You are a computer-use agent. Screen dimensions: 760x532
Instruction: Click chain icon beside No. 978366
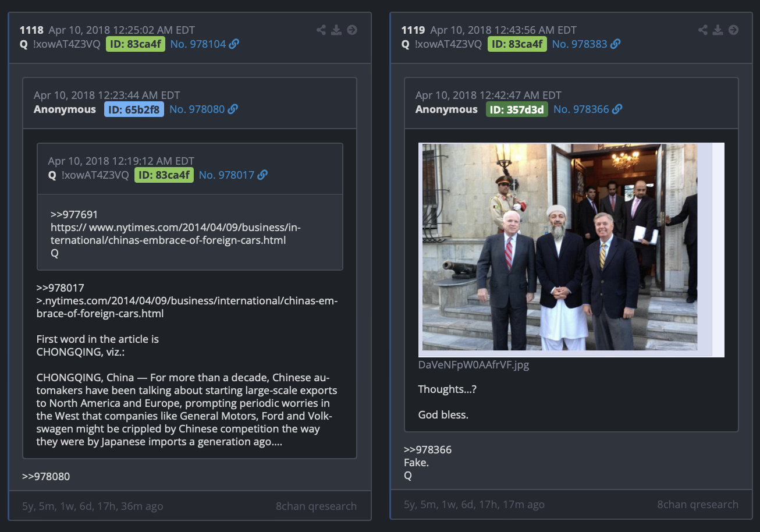(x=617, y=109)
